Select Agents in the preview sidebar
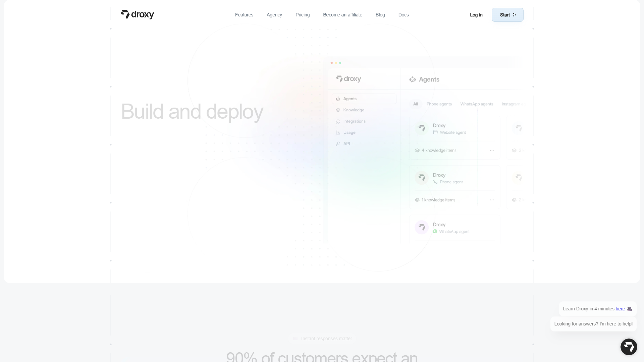This screenshot has height=362, width=644. pos(364,99)
